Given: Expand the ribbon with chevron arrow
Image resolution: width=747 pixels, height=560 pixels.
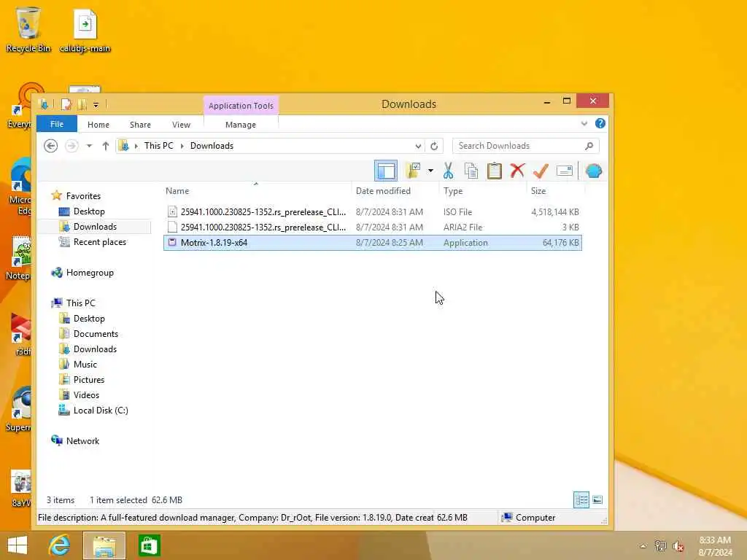Looking at the screenshot, I should pyautogui.click(x=584, y=124).
